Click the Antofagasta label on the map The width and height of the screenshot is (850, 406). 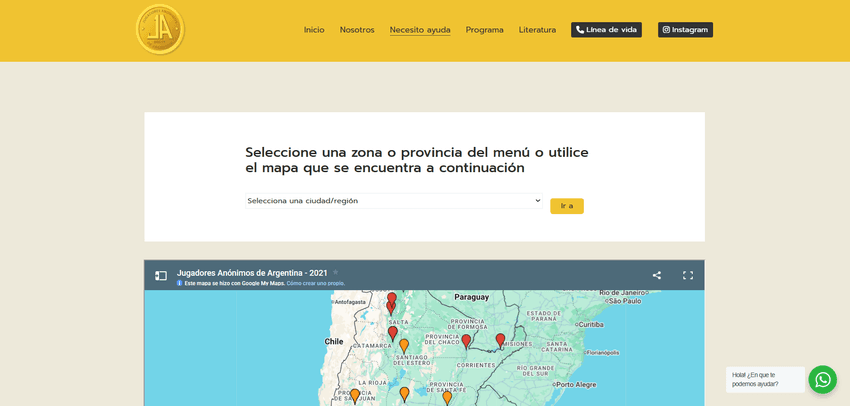348,301
